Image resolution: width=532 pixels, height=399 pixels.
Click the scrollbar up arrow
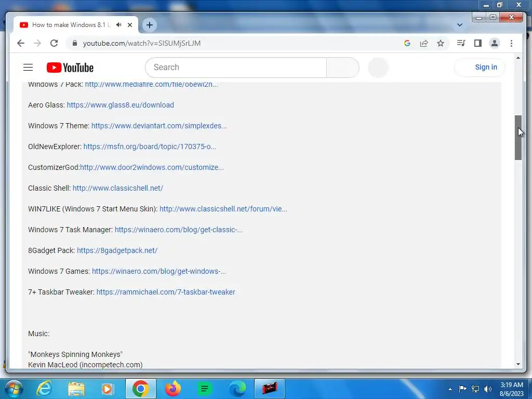pos(518,58)
